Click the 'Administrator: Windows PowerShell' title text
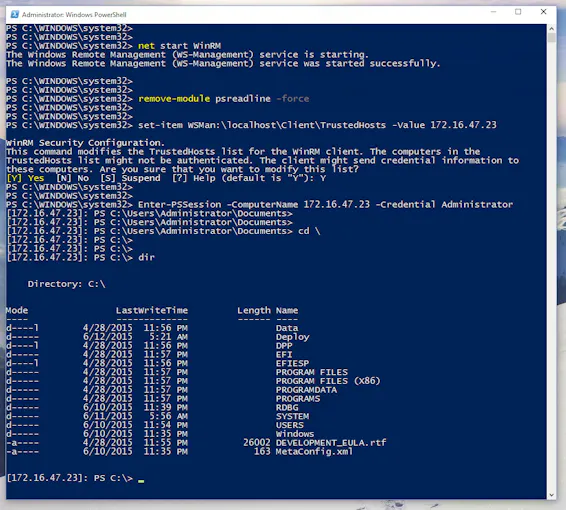 click(74, 15)
